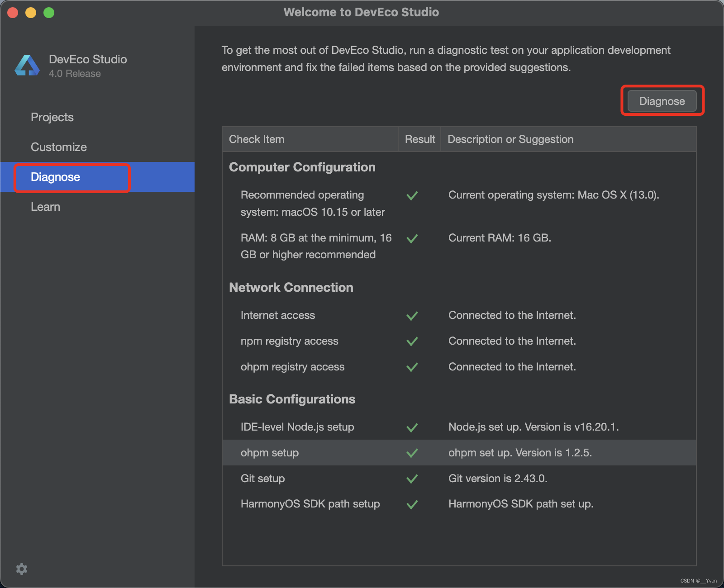Click the checkmark next to npm registry access
Viewport: 724px width, 588px height.
click(x=412, y=341)
